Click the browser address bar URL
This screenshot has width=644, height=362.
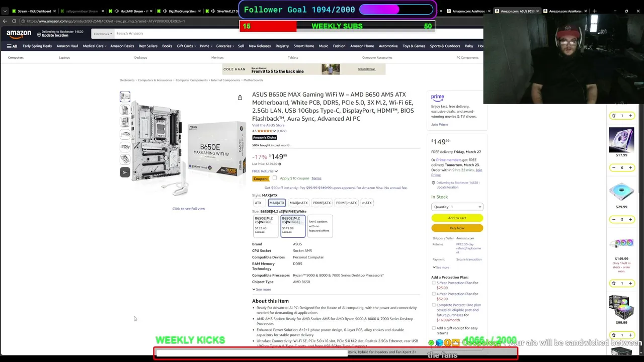click(x=106, y=21)
